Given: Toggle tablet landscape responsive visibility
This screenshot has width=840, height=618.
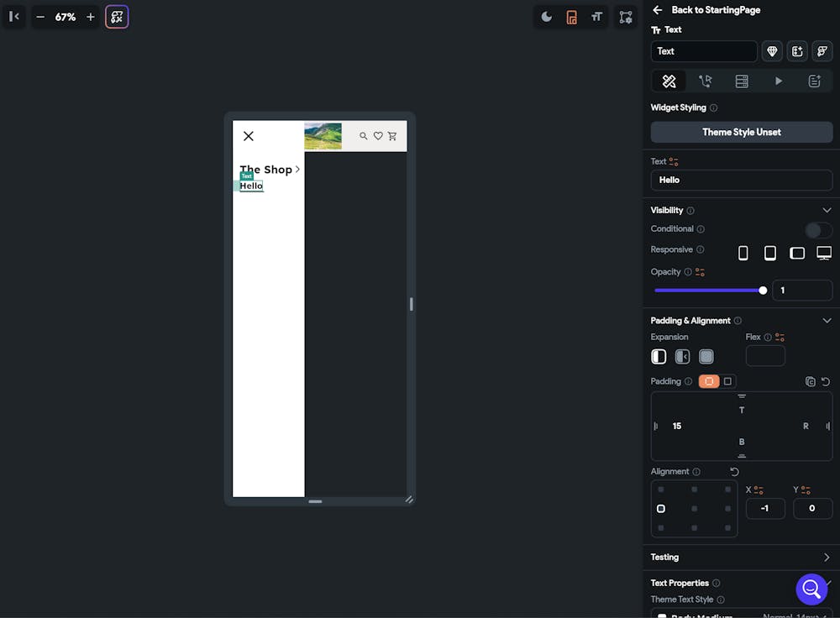Looking at the screenshot, I should coord(797,253).
